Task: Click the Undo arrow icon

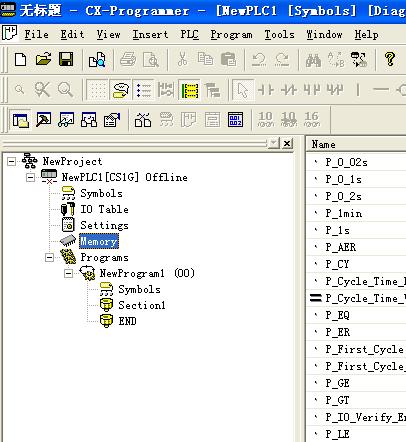Action: [259, 60]
